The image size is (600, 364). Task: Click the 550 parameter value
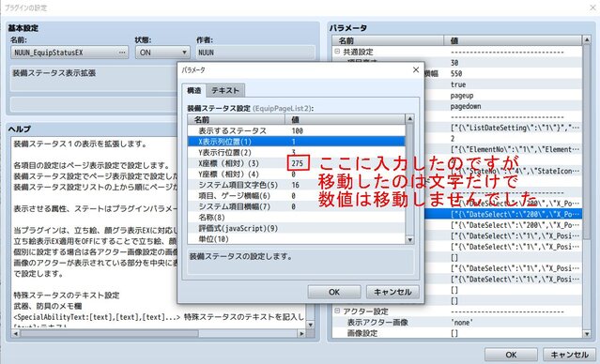tap(456, 73)
